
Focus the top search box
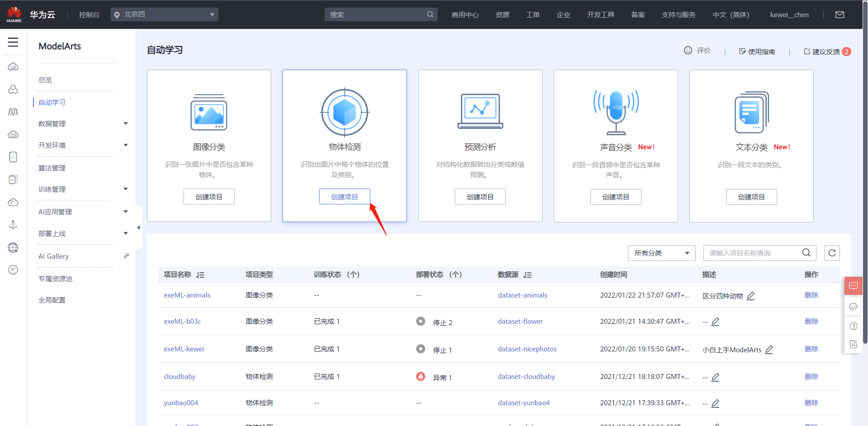[x=381, y=14]
